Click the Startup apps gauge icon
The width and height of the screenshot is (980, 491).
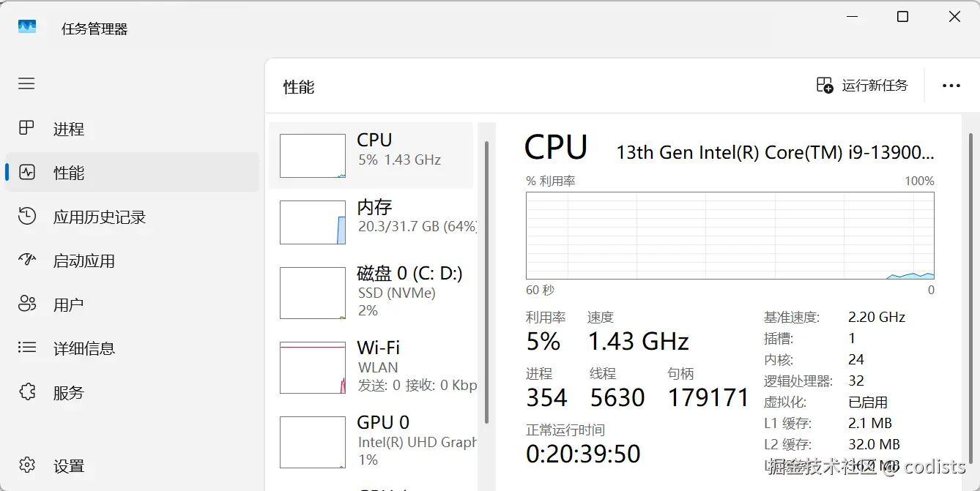pyautogui.click(x=27, y=261)
